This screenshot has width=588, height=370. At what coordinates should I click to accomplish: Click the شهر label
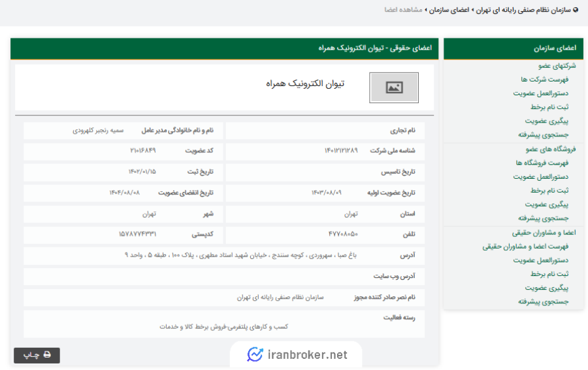pos(208,214)
